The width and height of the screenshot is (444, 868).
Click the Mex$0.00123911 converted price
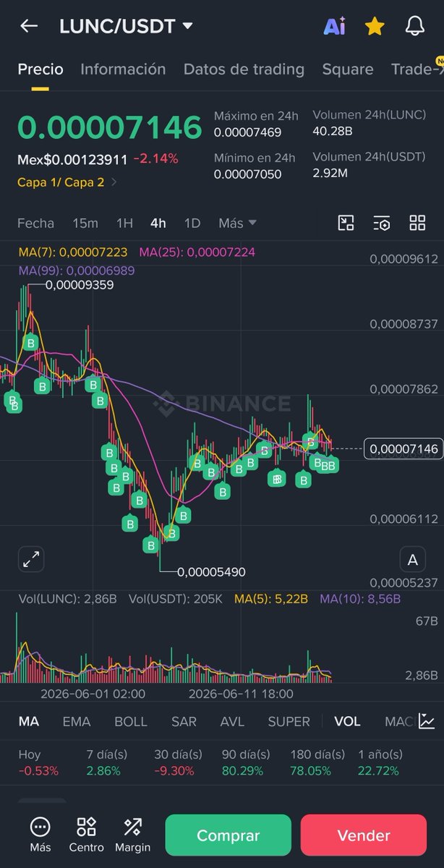[x=72, y=159]
